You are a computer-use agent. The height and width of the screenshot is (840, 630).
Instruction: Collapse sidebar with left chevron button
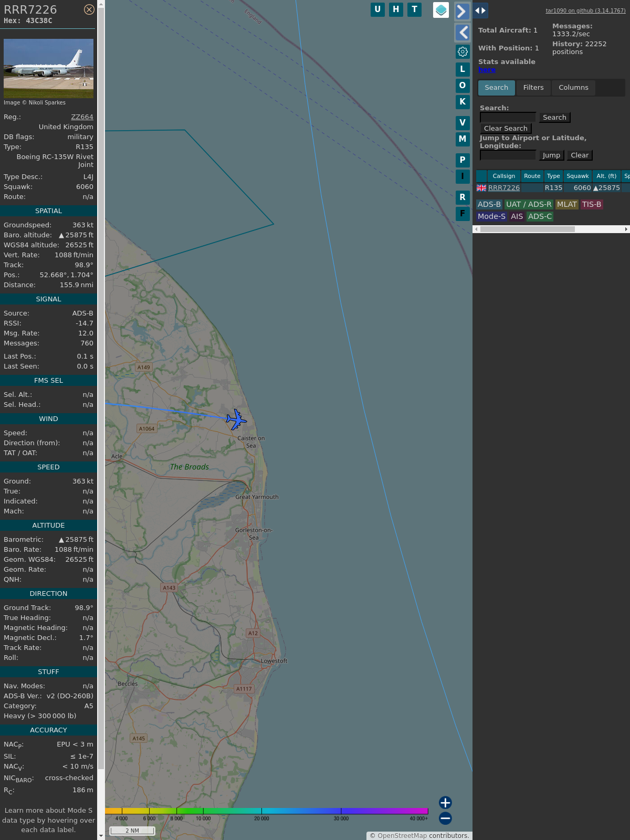pyautogui.click(x=462, y=33)
